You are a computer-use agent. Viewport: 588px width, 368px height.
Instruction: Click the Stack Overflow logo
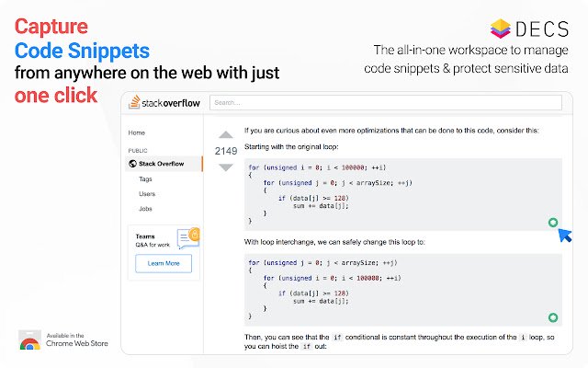[164, 102]
